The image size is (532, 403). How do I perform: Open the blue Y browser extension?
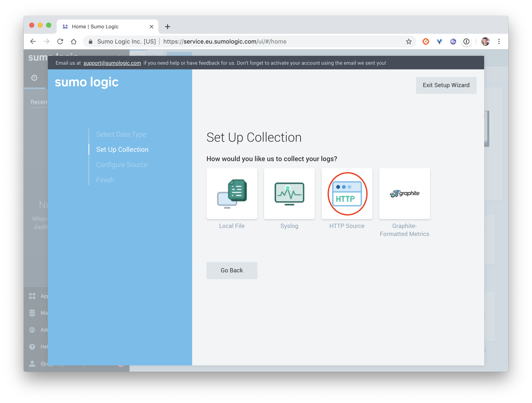point(439,42)
